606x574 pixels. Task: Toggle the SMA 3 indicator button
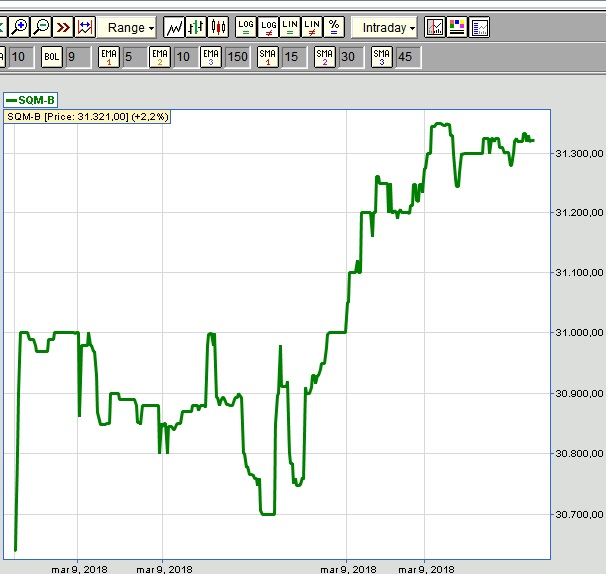tap(382, 57)
